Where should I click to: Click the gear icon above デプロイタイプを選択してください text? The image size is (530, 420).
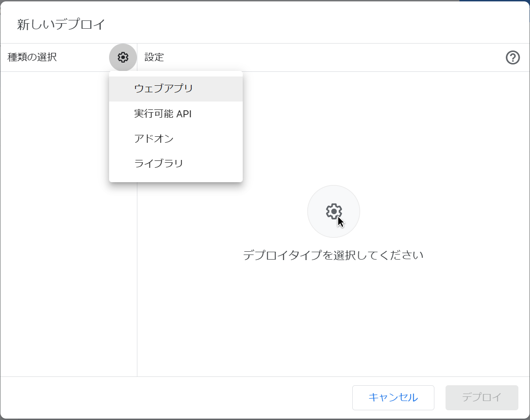click(333, 211)
